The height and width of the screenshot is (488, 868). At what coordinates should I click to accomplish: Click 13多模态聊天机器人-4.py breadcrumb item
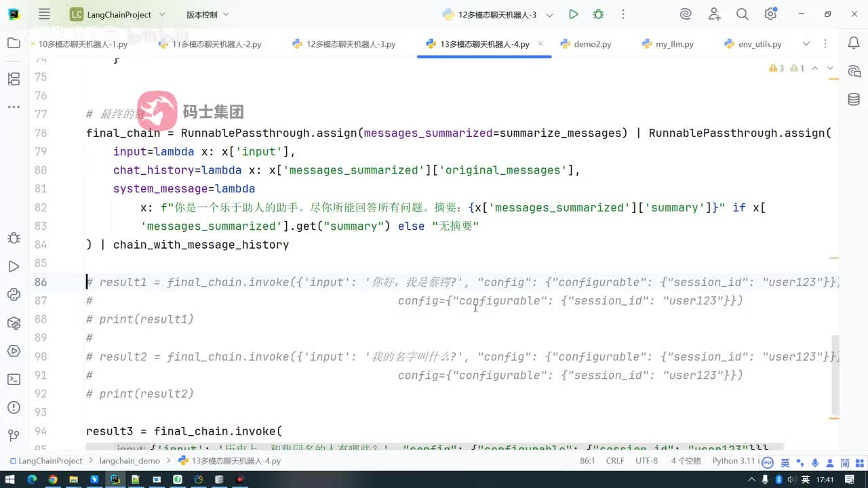pyautogui.click(x=230, y=461)
